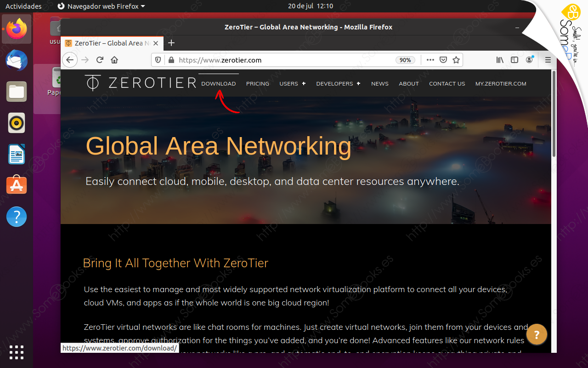Viewport: 588px width, 368px height.
Task: Open the Firefox hamburger menu
Action: (x=548, y=60)
